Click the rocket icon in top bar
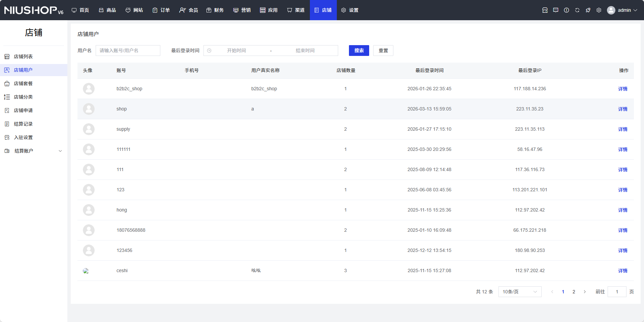This screenshot has height=322, width=644. [x=588, y=10]
